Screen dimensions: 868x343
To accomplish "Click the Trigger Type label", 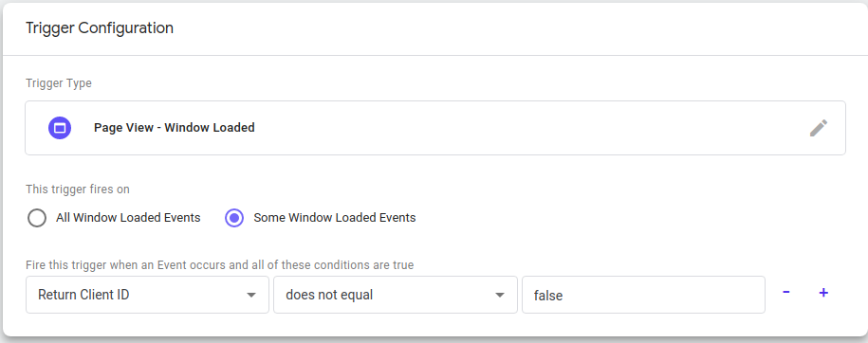I will tap(59, 83).
